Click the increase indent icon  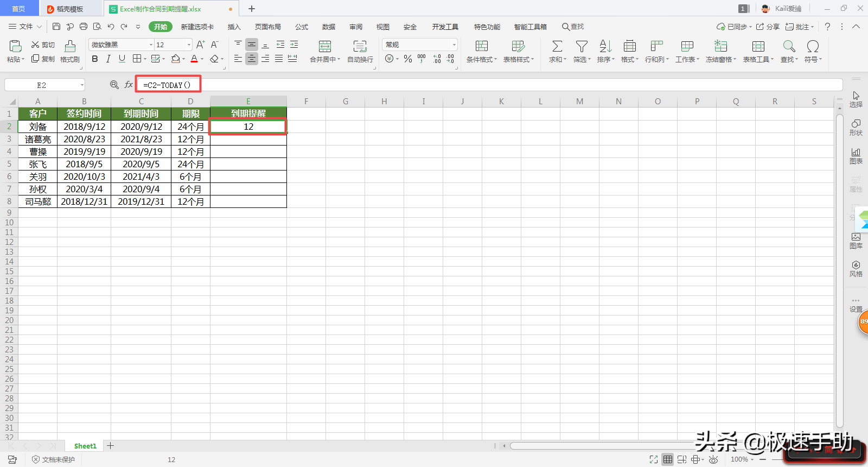(x=294, y=45)
